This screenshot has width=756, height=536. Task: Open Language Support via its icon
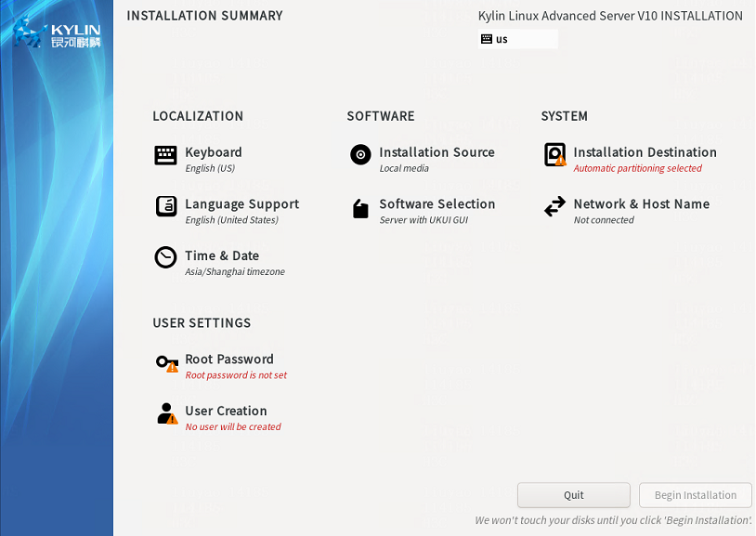pyautogui.click(x=166, y=206)
